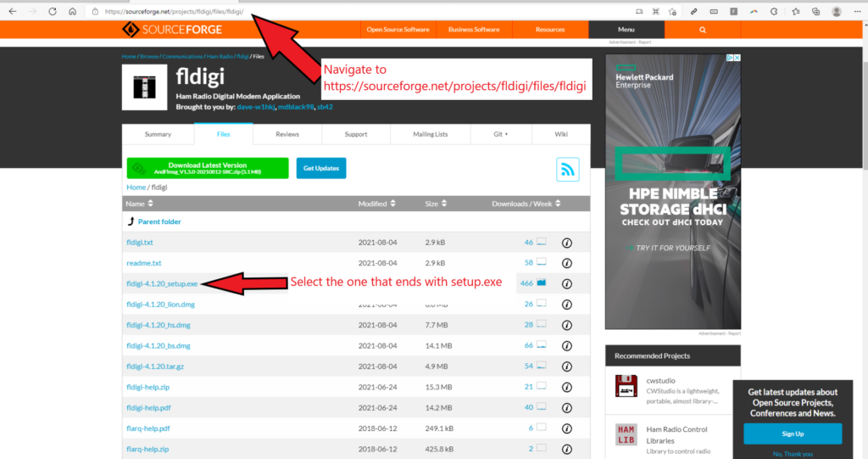This screenshot has height=459, width=868.
Task: Dismiss popup with No, Thank you
Action: (x=793, y=454)
